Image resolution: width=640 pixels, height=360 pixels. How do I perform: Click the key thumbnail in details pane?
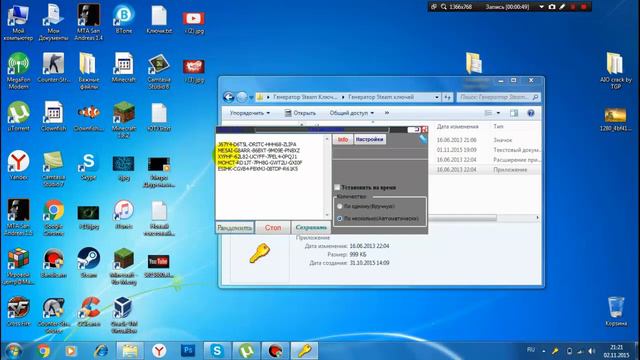coord(260,253)
